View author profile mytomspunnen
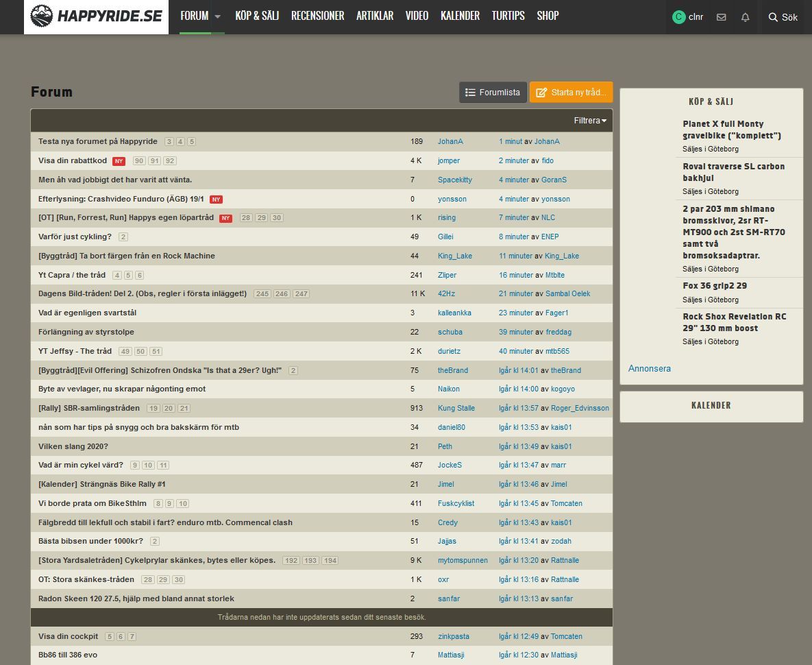The width and height of the screenshot is (812, 665). click(x=463, y=560)
